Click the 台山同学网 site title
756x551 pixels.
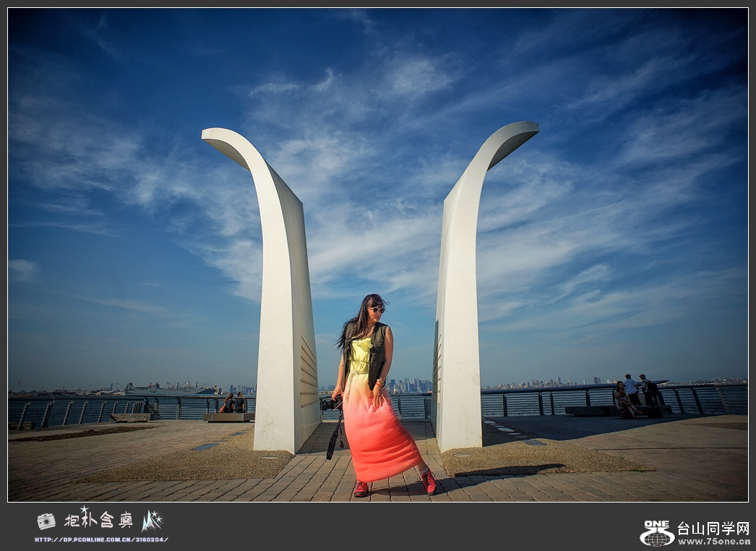[713, 528]
